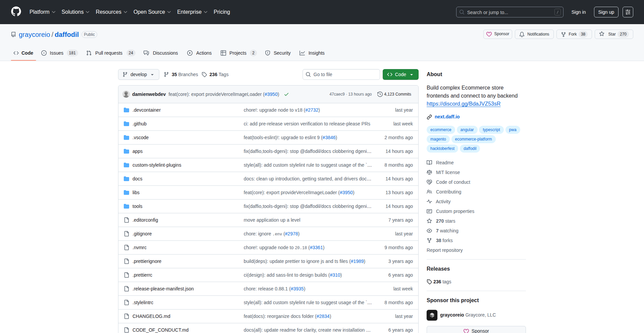Viewport: 644px width, 333px height.
Task: Click the Activity pulse icon
Action: point(429,202)
